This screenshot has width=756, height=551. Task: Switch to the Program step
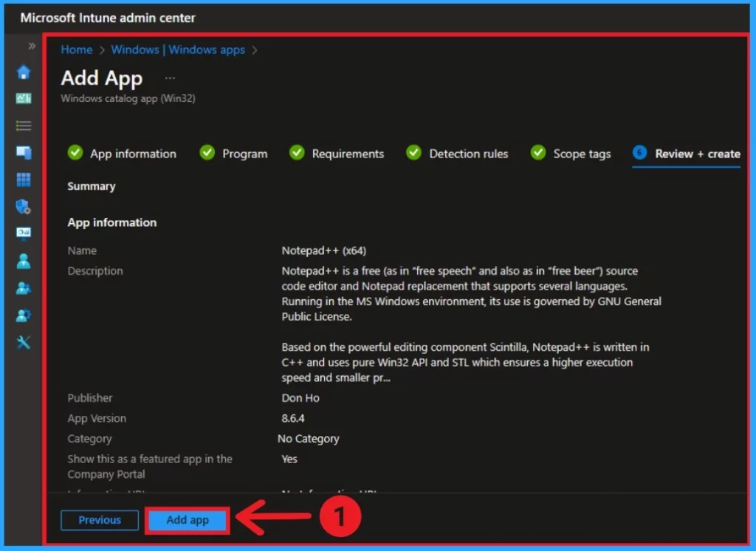tap(234, 154)
